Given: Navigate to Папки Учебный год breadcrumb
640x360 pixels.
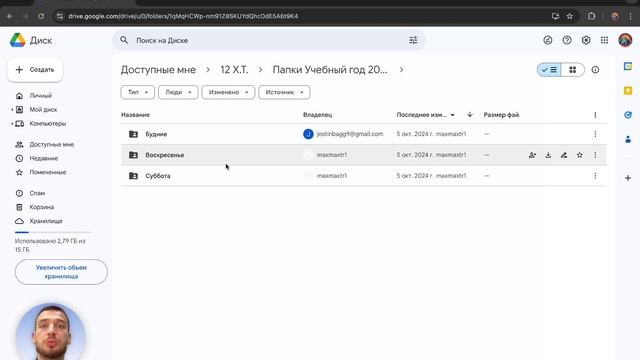Looking at the screenshot, I should [330, 70].
